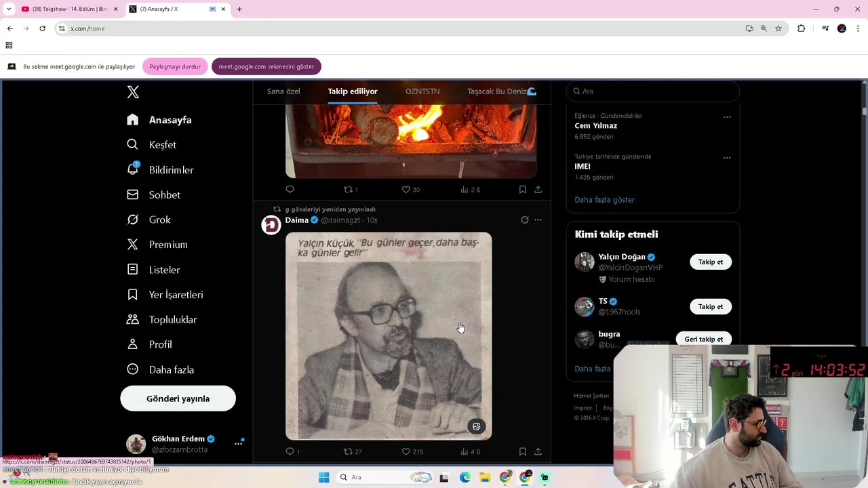Open Sohbet messages
The width and height of the screenshot is (868, 488).
153,195
